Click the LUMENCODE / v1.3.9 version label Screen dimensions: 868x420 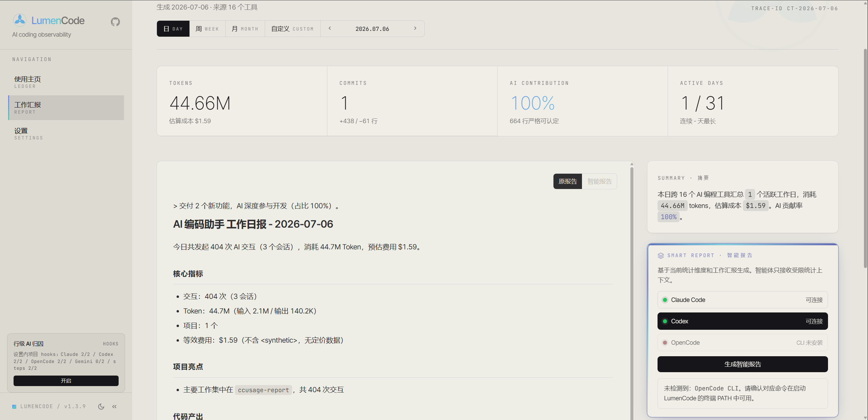[53, 406]
